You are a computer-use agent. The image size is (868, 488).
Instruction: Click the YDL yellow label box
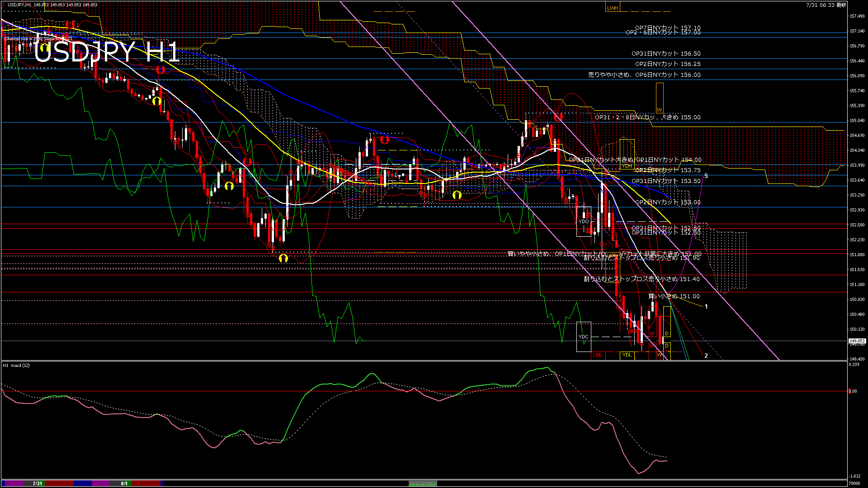(627, 355)
